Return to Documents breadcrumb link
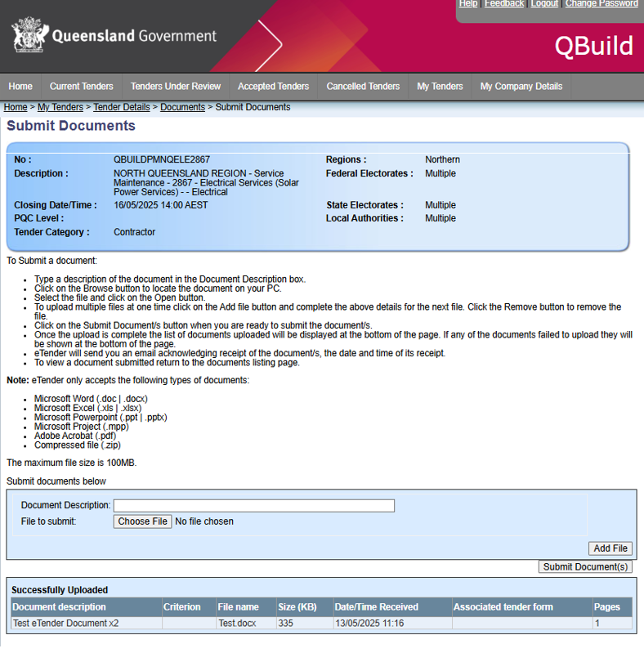Viewport: 644px width, 653px height. pyautogui.click(x=182, y=107)
